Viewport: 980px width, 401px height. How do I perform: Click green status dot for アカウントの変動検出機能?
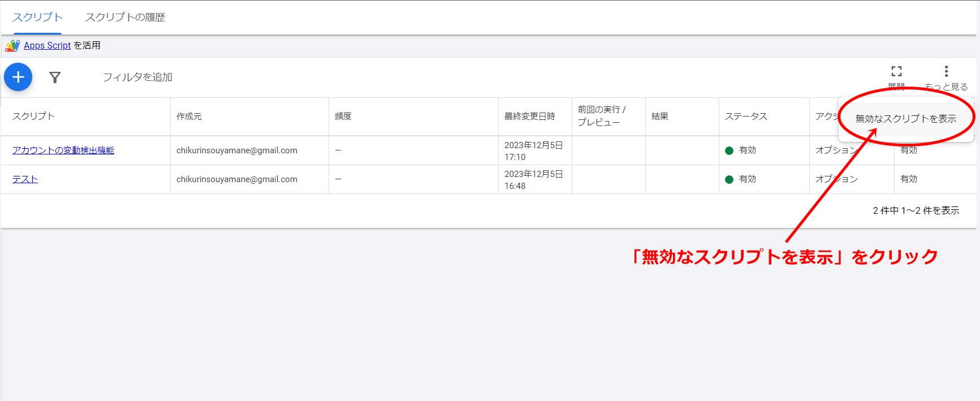coord(729,150)
